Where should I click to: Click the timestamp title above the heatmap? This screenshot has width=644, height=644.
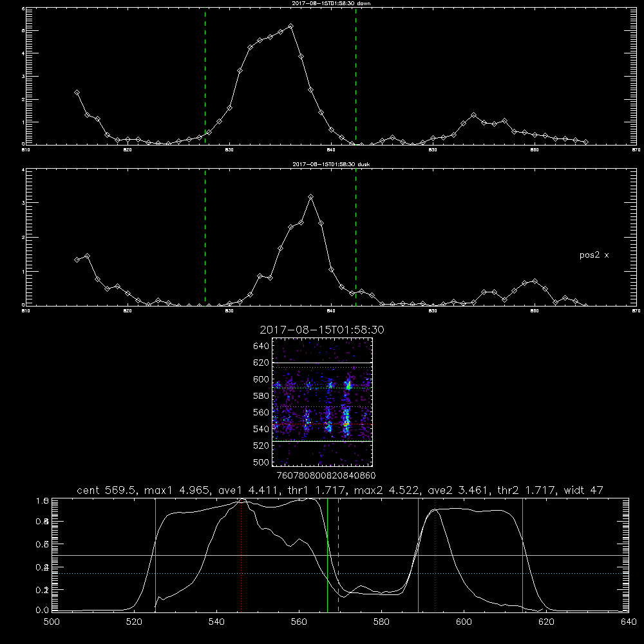pos(322,330)
